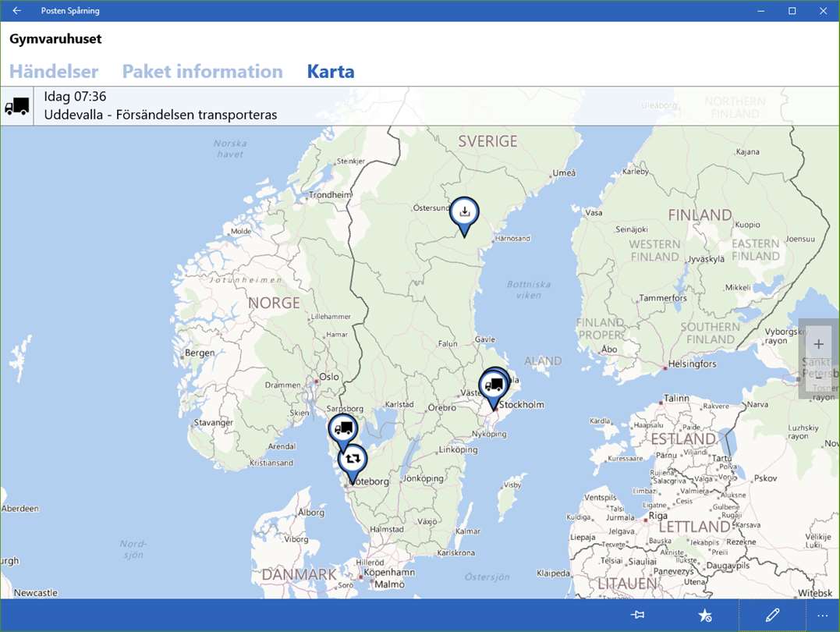This screenshot has width=840, height=632.
Task: Click the Oslo city label on map
Action: 329,377
